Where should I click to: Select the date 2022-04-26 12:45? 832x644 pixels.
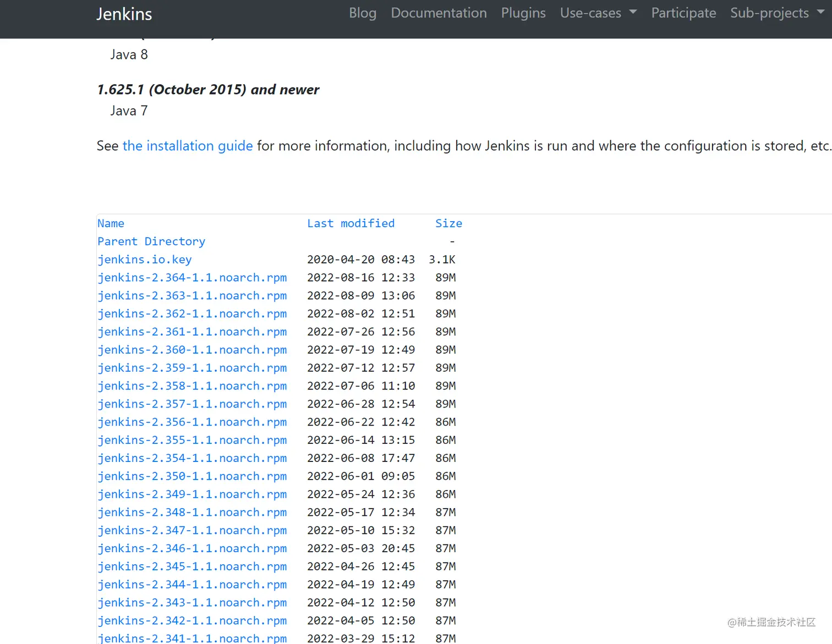pyautogui.click(x=361, y=567)
